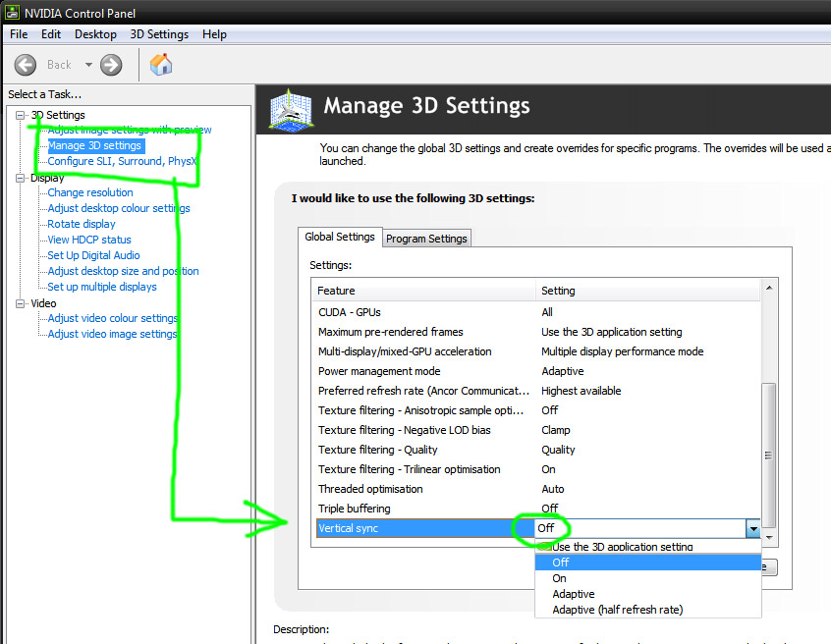Select Power management mode row

pos(536,371)
